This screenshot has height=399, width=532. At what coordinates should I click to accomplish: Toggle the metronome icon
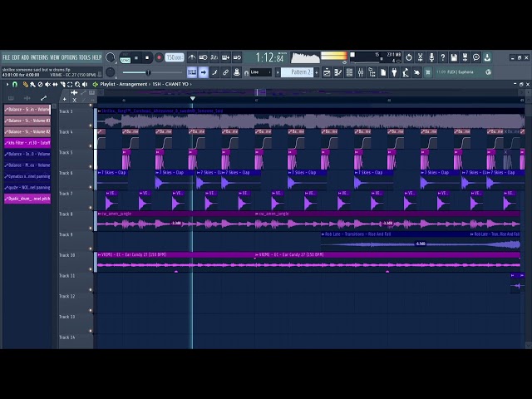(x=192, y=57)
